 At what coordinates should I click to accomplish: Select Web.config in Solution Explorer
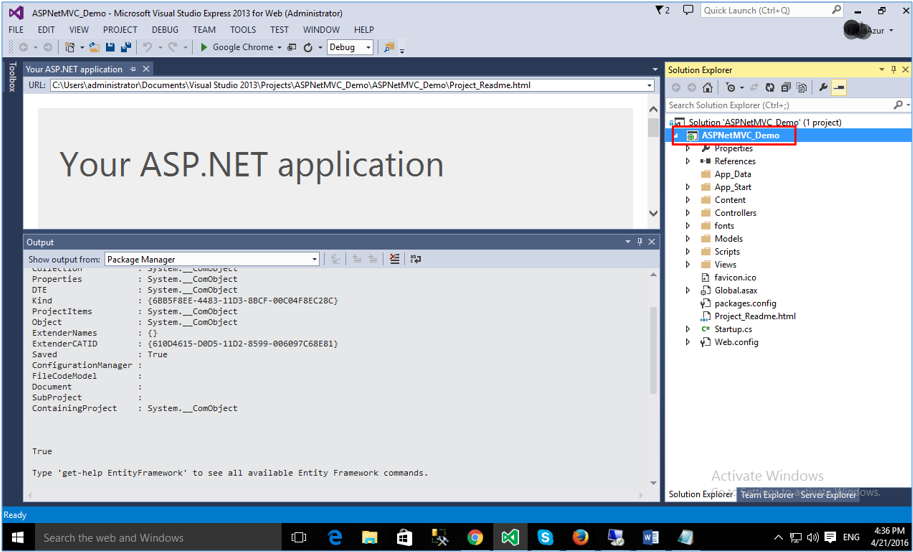736,342
